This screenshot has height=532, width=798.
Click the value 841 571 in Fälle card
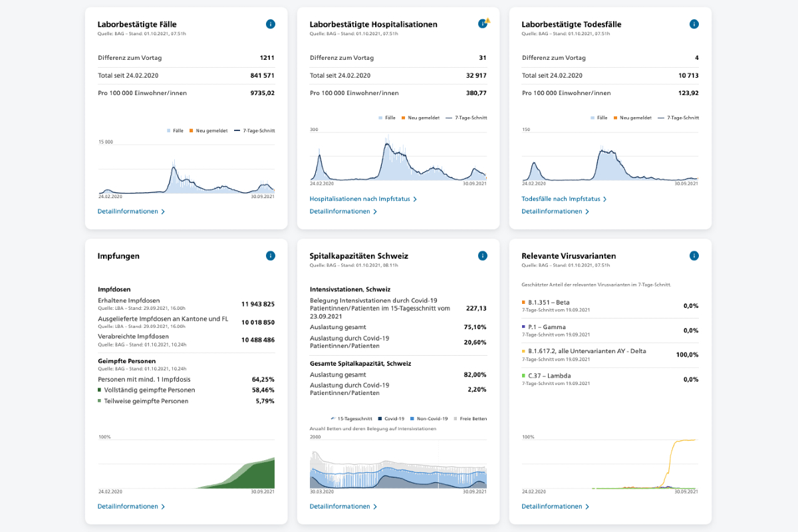[263, 76]
